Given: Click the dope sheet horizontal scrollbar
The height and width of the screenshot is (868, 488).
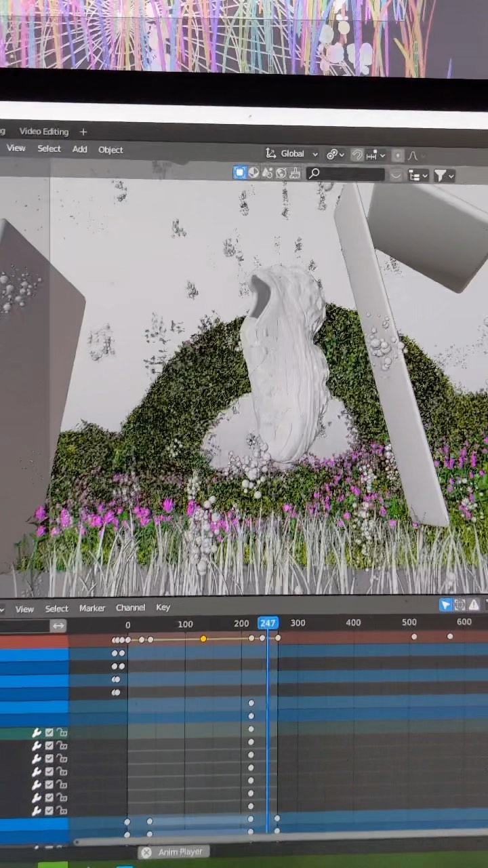Looking at the screenshot, I should point(271,840).
